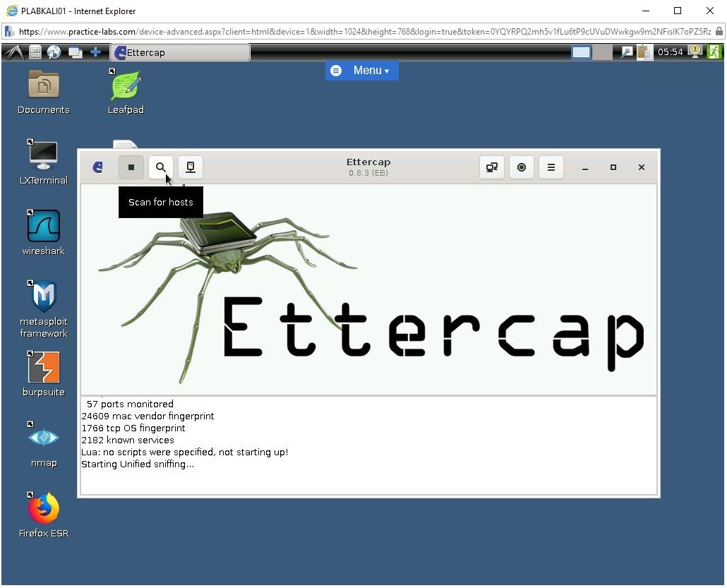Image resolution: width=727 pixels, height=588 pixels.
Task: Toggle sniffing off with the square stop icon
Action: pos(131,167)
